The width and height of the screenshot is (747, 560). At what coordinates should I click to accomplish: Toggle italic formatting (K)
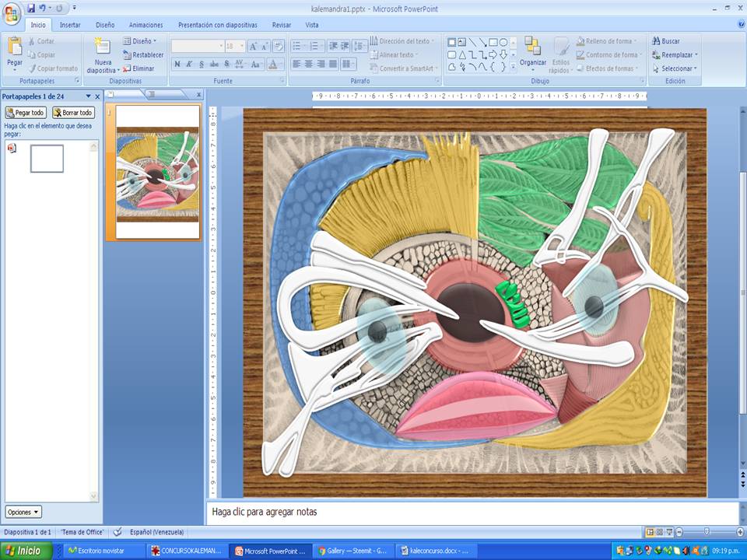(189, 64)
